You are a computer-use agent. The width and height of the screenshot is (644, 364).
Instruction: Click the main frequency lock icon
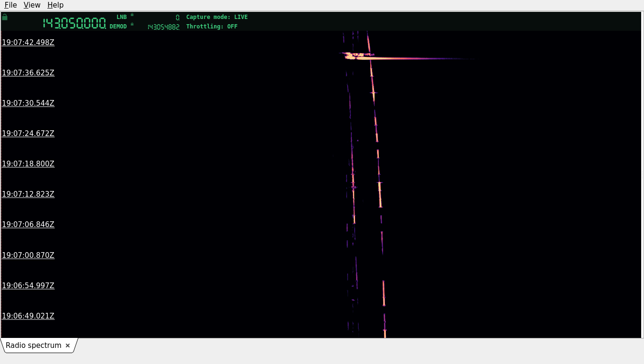coord(5,17)
